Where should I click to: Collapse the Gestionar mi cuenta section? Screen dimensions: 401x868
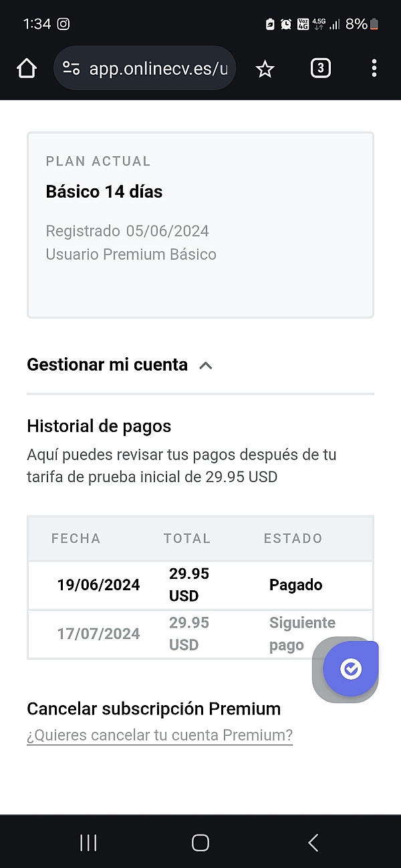(x=108, y=365)
